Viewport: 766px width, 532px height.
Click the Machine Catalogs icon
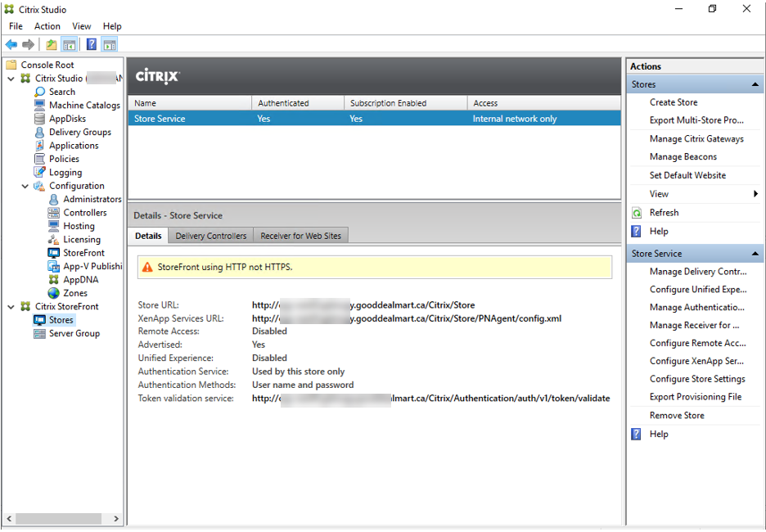[40, 105]
